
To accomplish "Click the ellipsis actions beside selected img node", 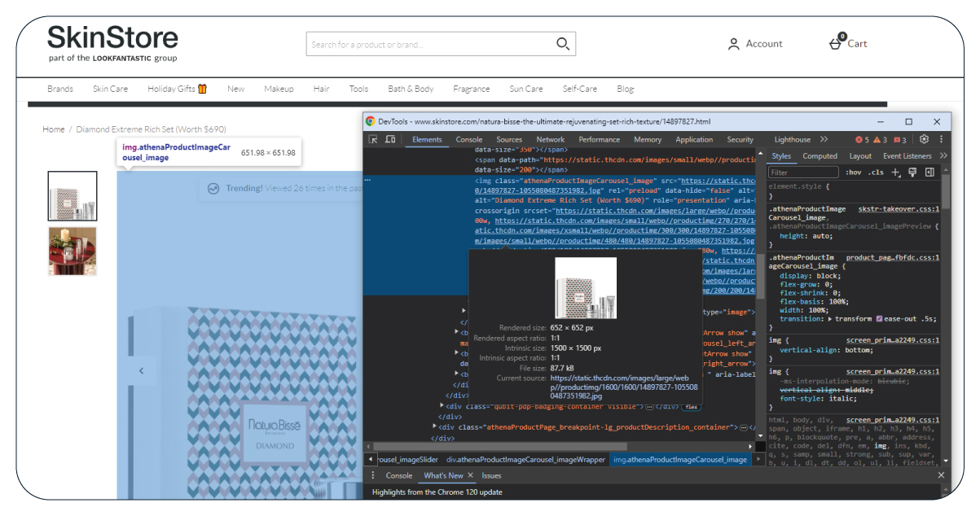I will 367,179.
